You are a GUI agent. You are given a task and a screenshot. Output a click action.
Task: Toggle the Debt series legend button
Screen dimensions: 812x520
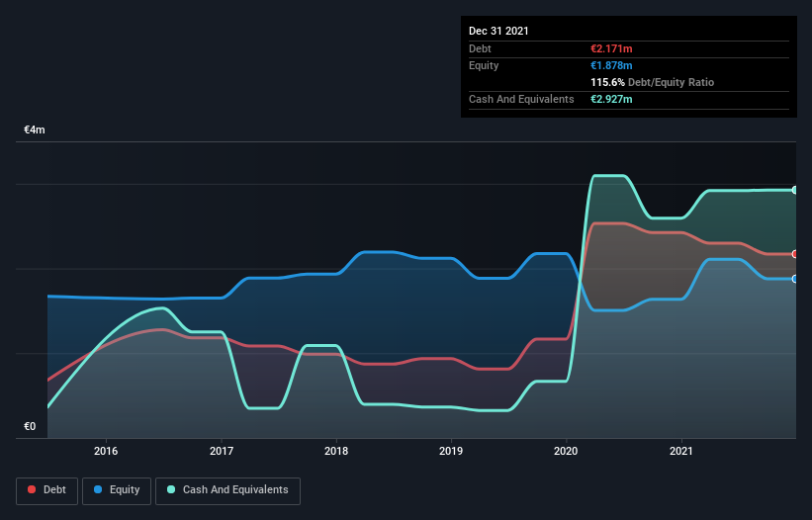[x=47, y=490]
